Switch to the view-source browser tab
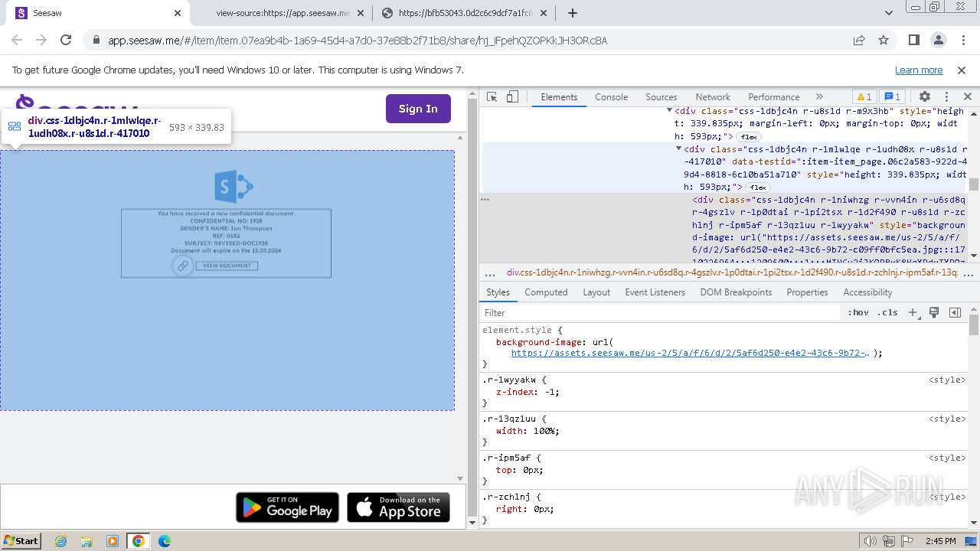980x551 pixels. pos(281,13)
